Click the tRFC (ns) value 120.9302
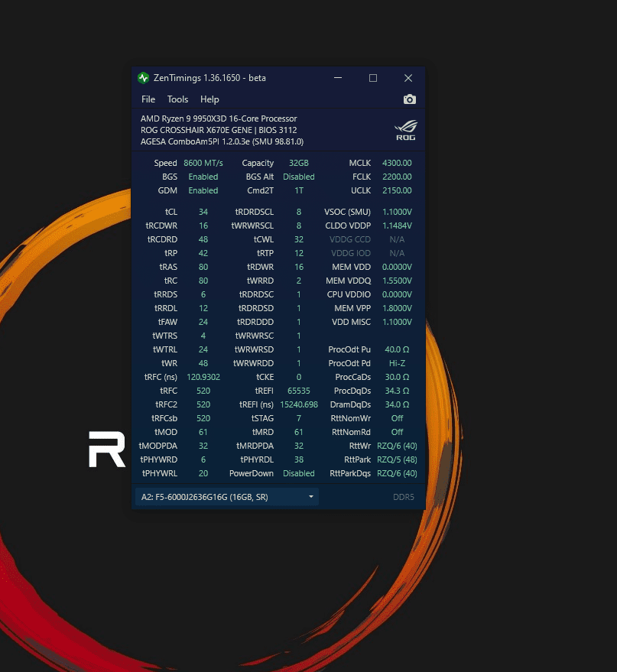The height and width of the screenshot is (672, 617). click(x=203, y=377)
